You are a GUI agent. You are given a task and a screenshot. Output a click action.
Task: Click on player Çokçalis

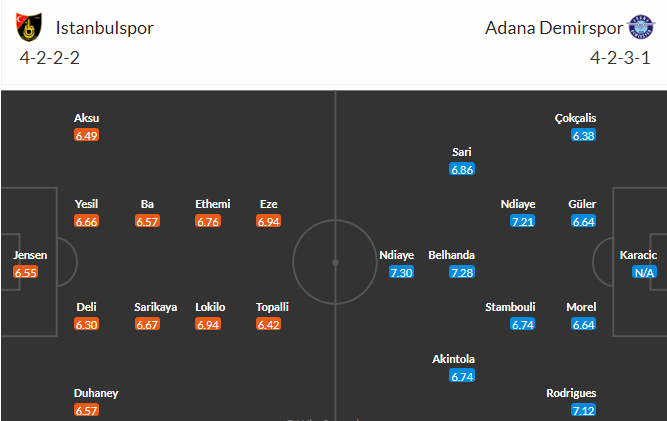pyautogui.click(x=575, y=118)
